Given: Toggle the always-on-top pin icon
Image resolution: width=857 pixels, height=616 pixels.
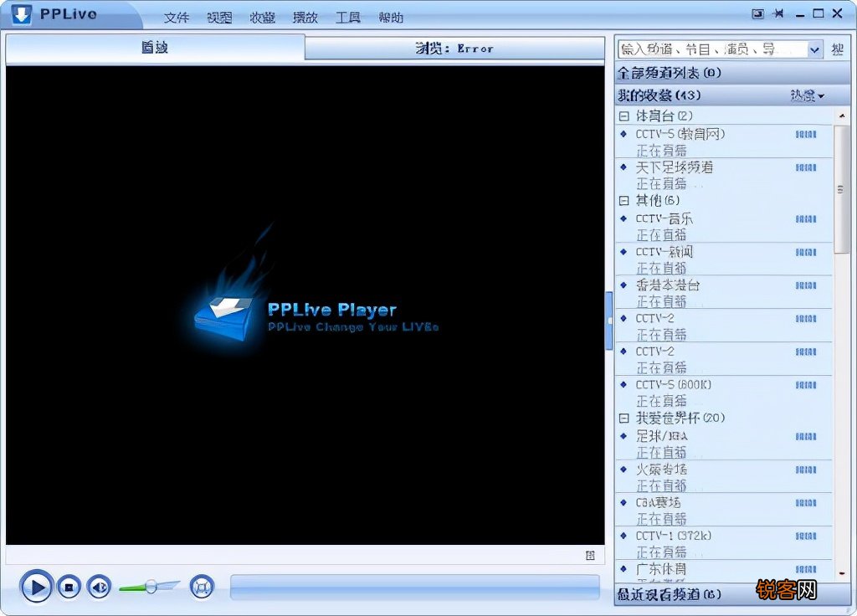Looking at the screenshot, I should click(x=778, y=13).
